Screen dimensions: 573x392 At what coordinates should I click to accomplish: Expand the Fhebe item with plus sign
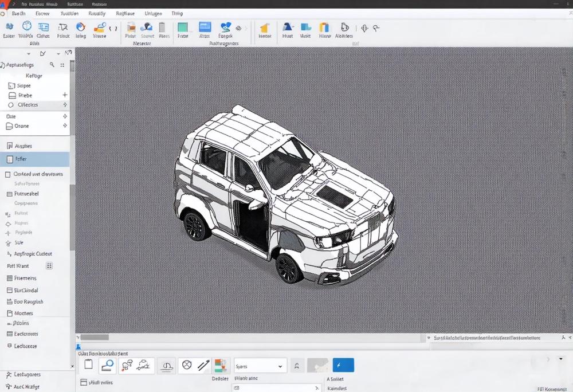(65, 95)
